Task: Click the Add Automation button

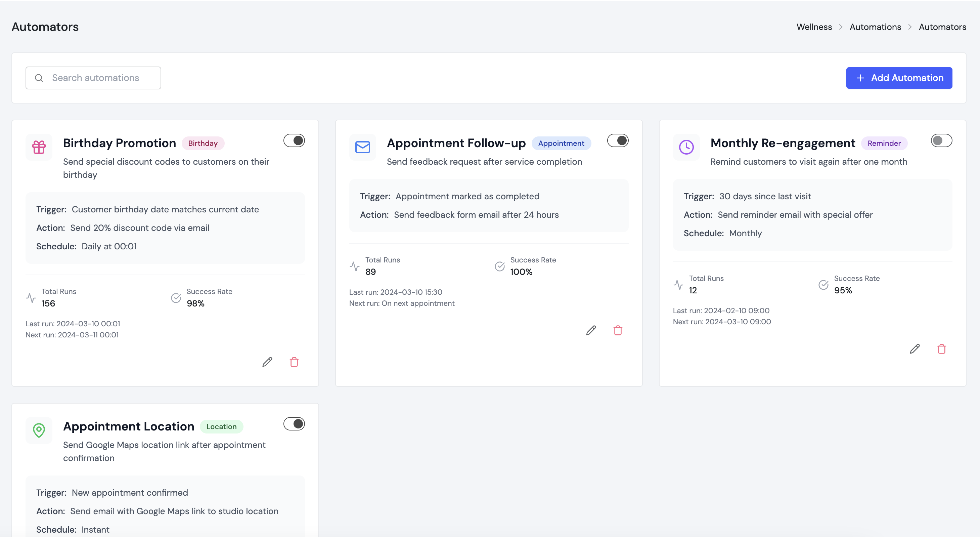Action: tap(899, 78)
